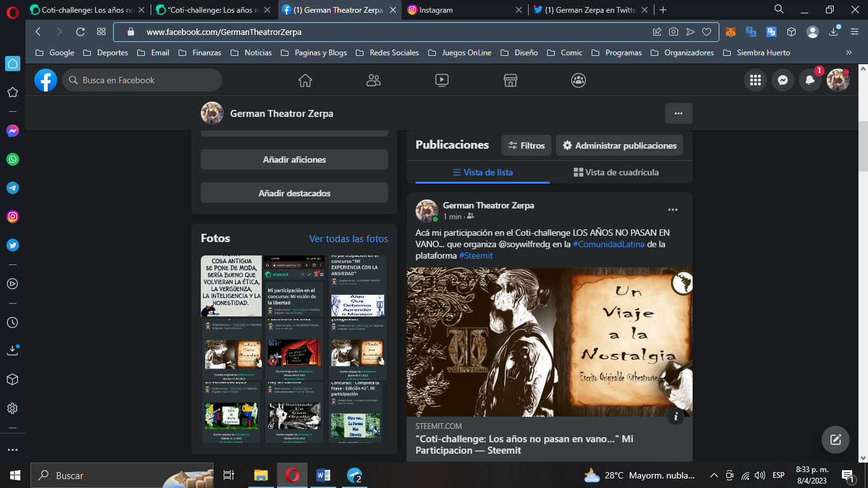
Task: Open Messenger icon in Facebook header
Action: (x=783, y=80)
